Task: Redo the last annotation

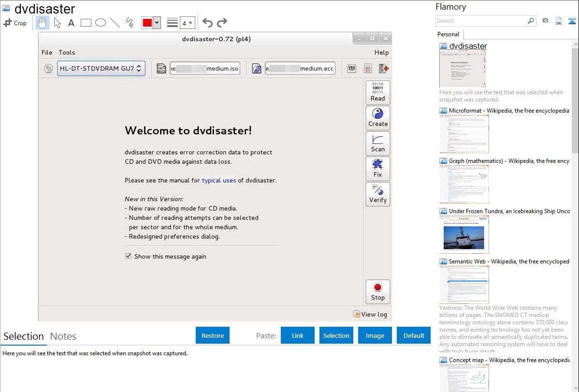Action: click(222, 23)
